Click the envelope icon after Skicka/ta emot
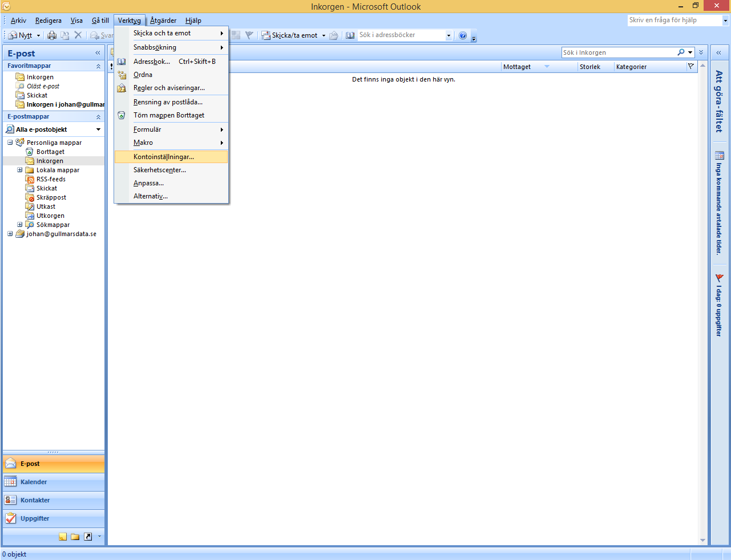 pos(334,35)
